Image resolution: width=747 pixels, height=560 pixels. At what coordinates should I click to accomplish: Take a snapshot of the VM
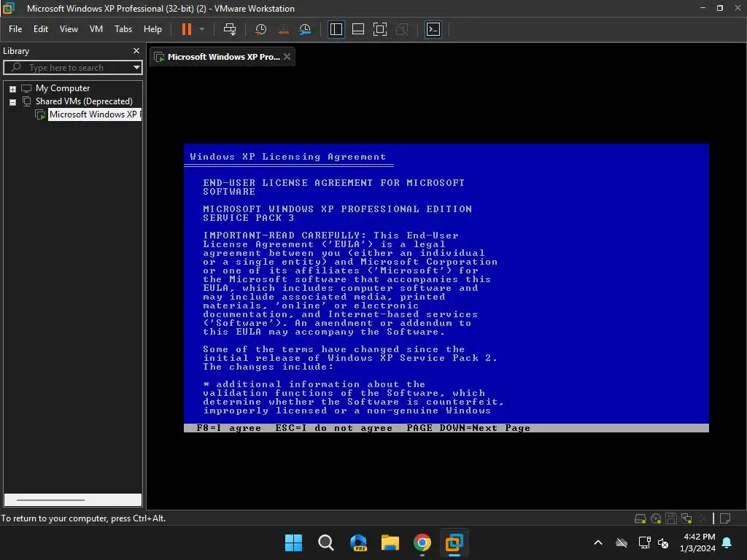point(260,29)
